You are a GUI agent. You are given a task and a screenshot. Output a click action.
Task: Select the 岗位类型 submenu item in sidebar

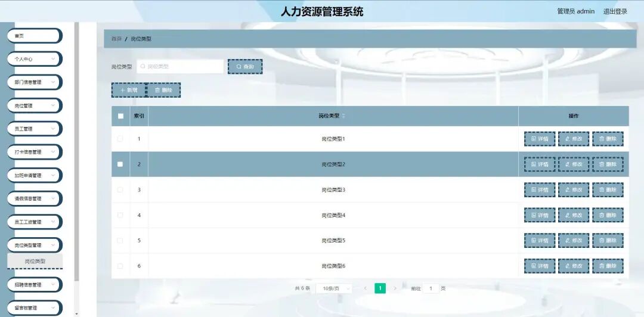coord(35,261)
